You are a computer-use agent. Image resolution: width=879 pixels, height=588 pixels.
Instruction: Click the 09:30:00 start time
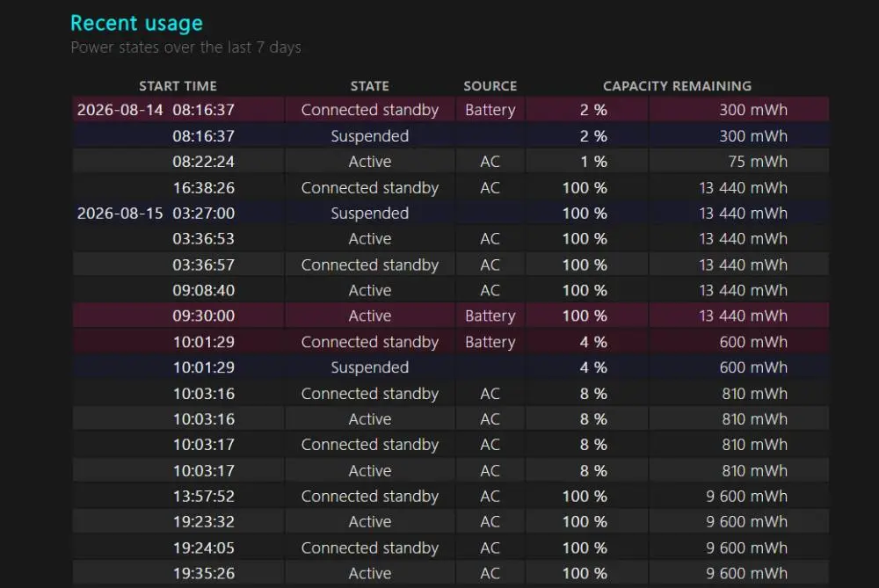pos(204,316)
